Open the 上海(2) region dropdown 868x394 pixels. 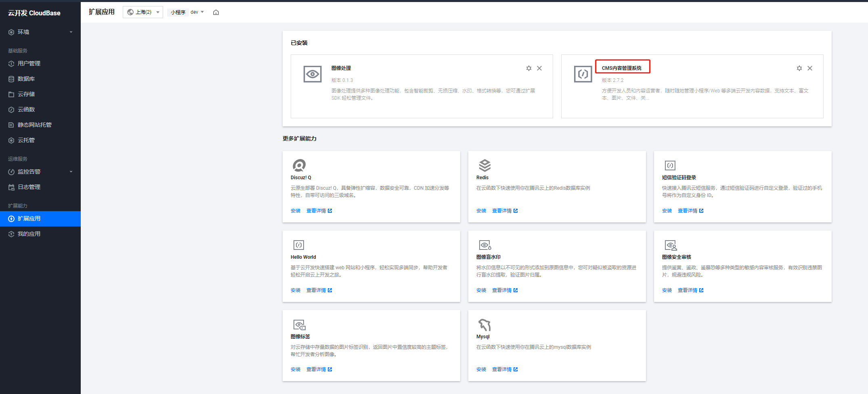[x=143, y=12]
